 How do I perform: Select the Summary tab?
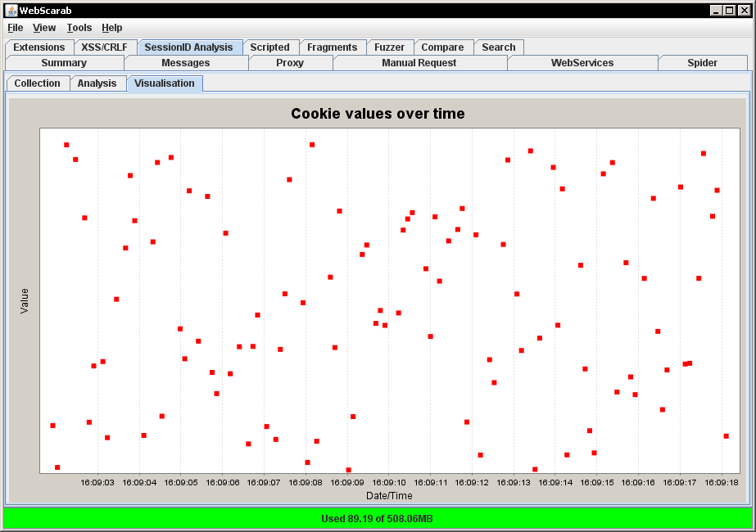click(64, 63)
